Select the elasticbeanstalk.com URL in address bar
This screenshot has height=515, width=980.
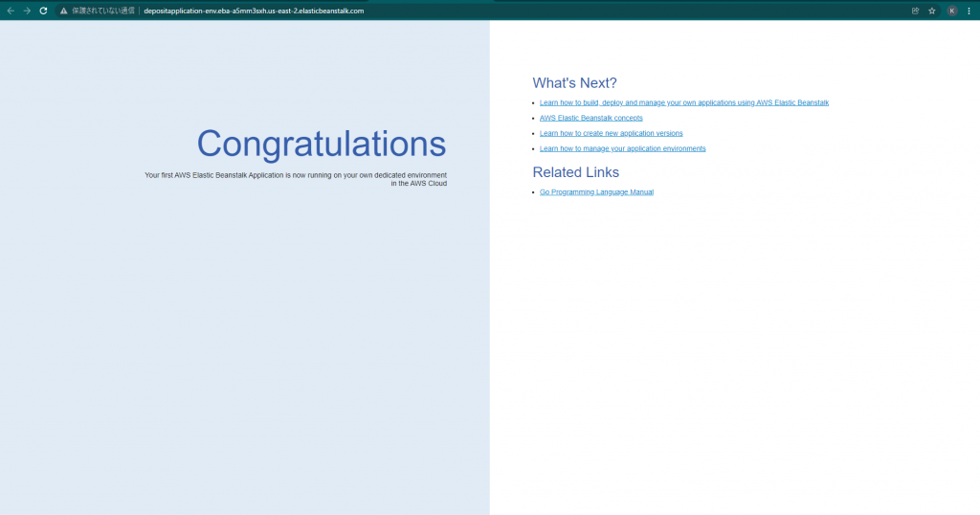[x=254, y=11]
